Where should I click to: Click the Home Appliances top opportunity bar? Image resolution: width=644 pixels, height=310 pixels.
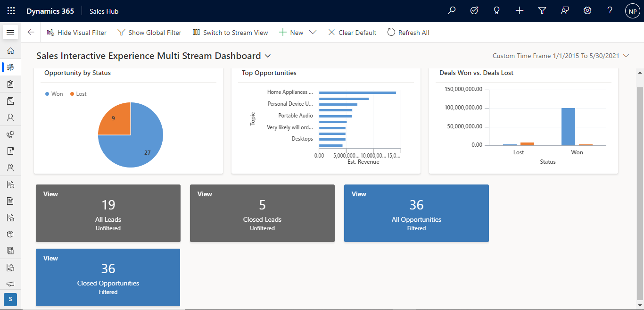(x=357, y=92)
